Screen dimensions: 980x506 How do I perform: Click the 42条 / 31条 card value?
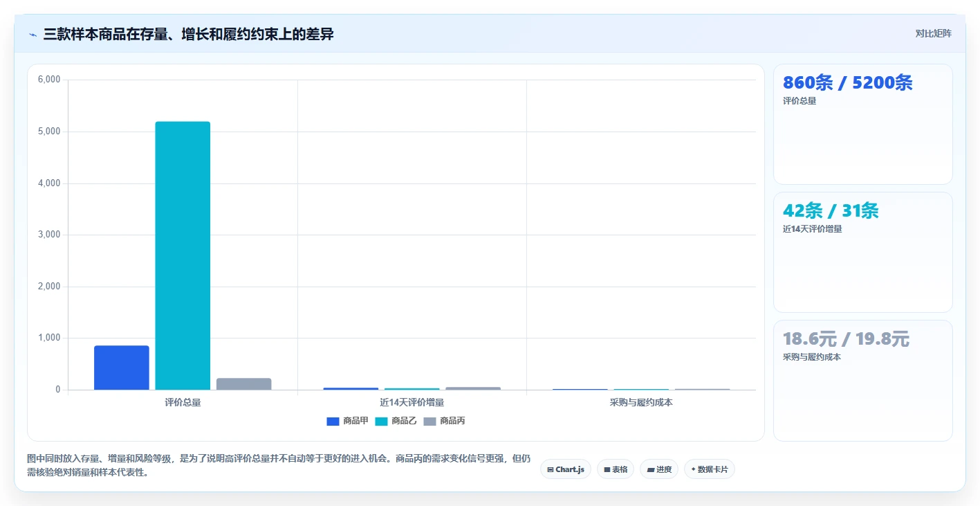831,210
